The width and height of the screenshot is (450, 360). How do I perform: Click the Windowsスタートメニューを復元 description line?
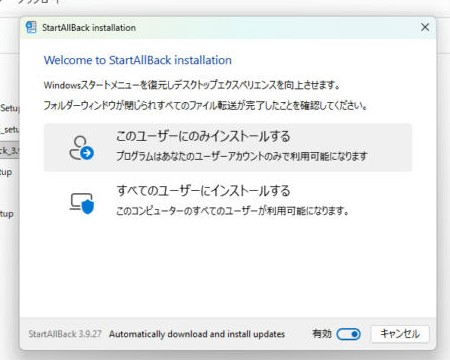coord(192,85)
